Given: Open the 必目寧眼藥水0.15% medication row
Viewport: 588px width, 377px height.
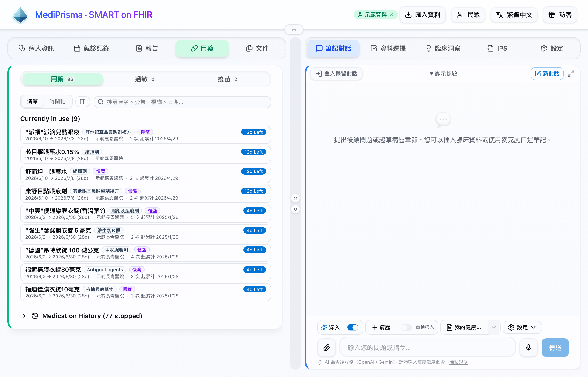Looking at the screenshot, I should [x=146, y=155].
